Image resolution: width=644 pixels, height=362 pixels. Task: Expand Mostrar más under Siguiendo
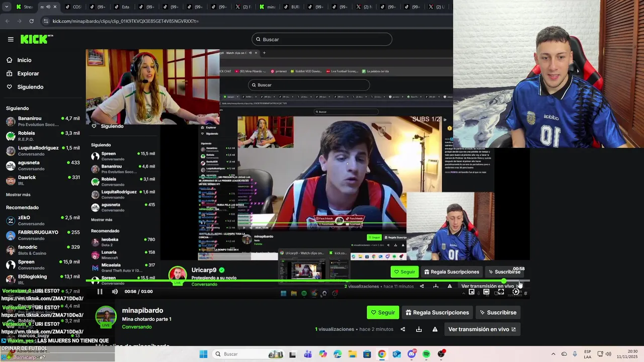18,195
